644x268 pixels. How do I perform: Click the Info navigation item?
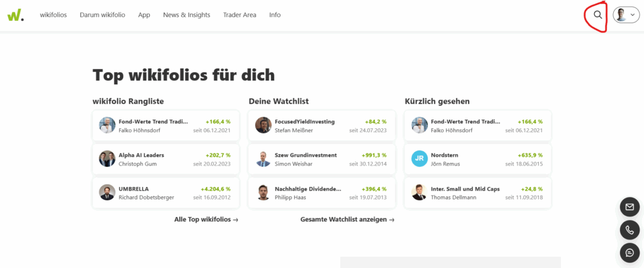point(275,15)
